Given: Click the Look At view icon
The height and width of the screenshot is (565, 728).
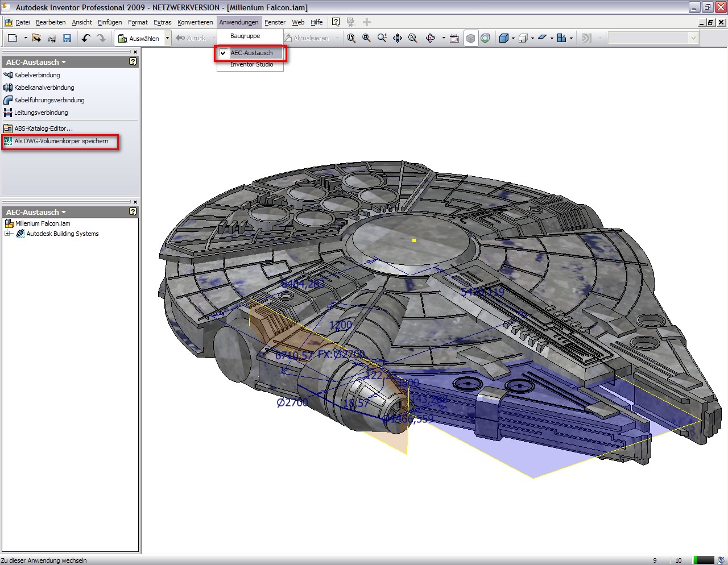Looking at the screenshot, I should point(454,38).
